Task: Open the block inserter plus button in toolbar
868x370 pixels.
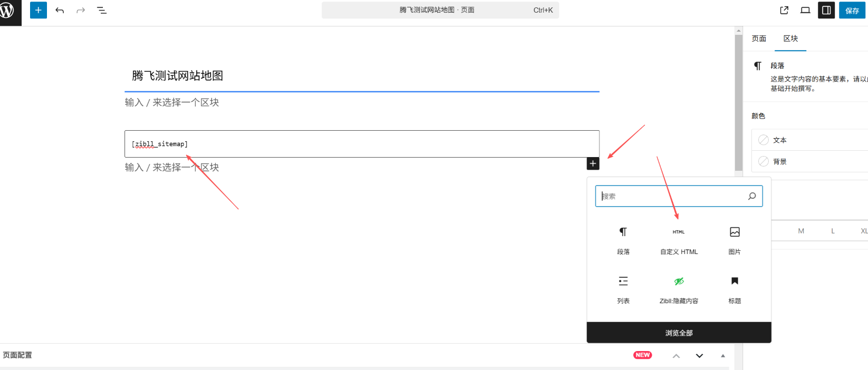Action: click(38, 10)
